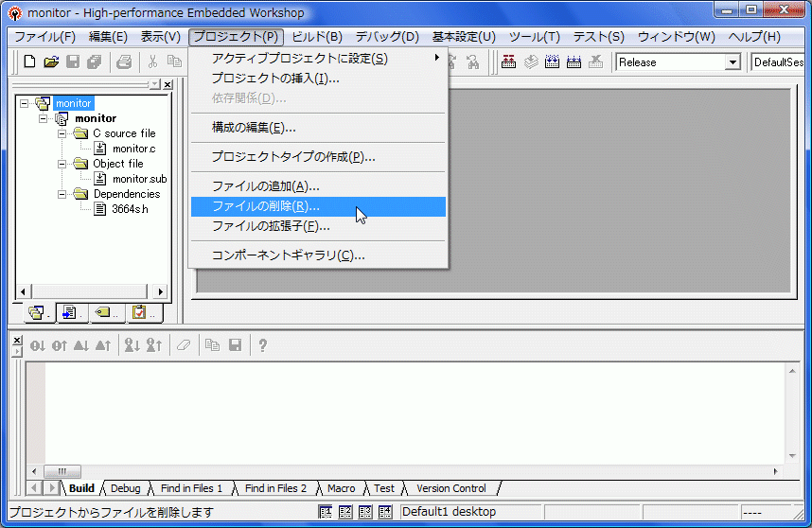The image size is (812, 528).
Task: Click next error icon in output toolbar
Action: (37, 345)
